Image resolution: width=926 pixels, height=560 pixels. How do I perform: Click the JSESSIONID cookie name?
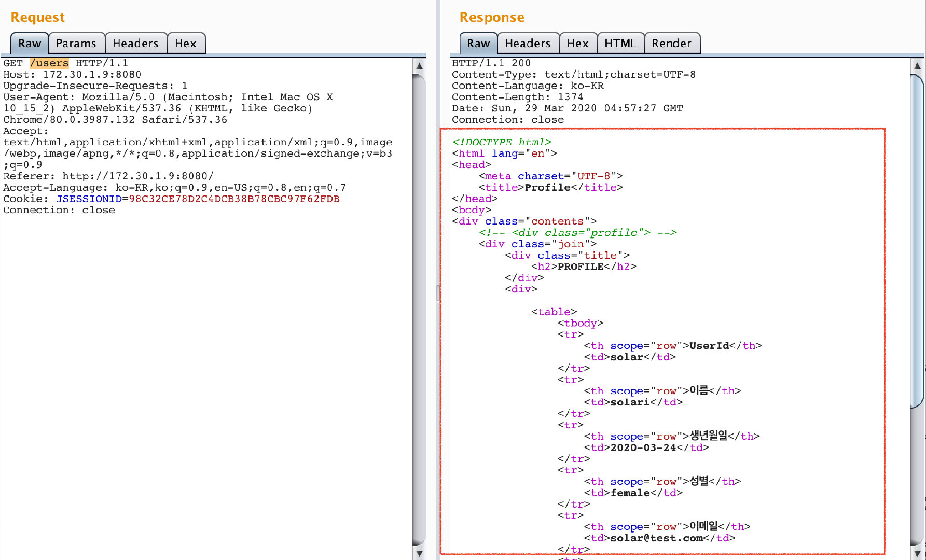point(89,199)
